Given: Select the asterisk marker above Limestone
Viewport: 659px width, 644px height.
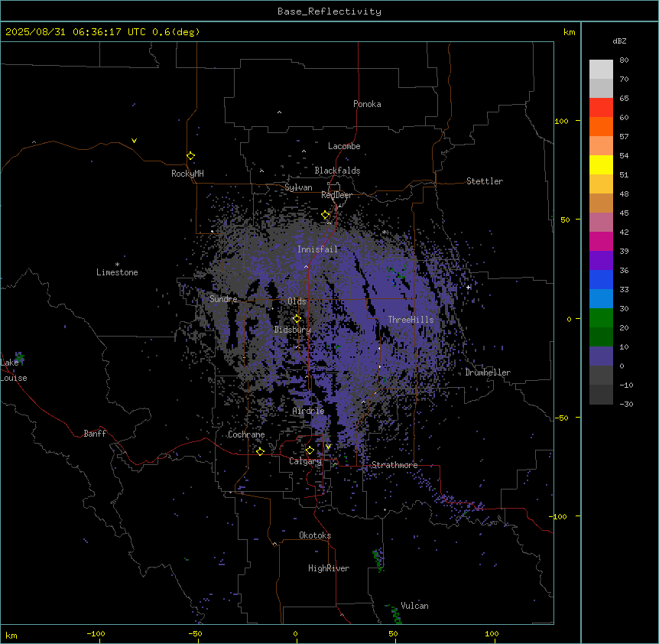Looking at the screenshot, I should pos(117,265).
